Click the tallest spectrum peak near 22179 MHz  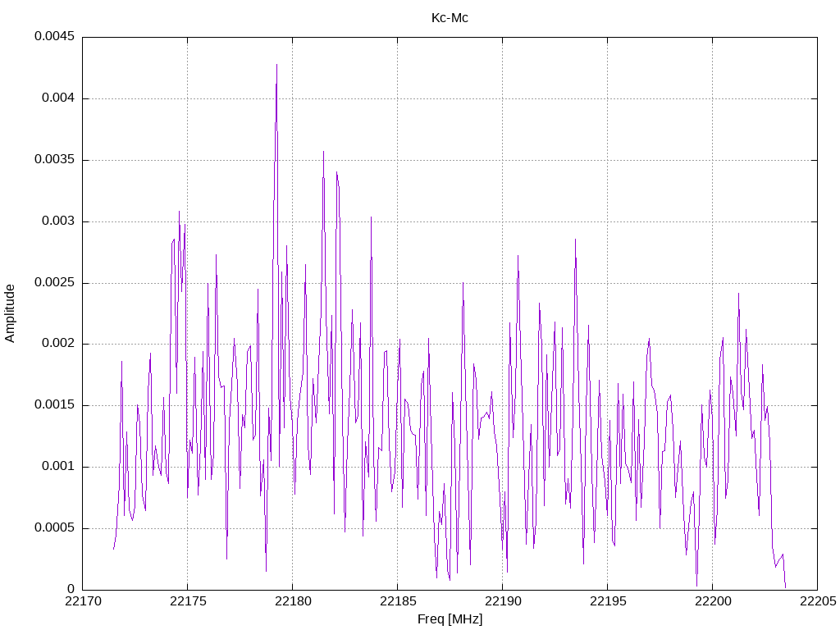276,66
